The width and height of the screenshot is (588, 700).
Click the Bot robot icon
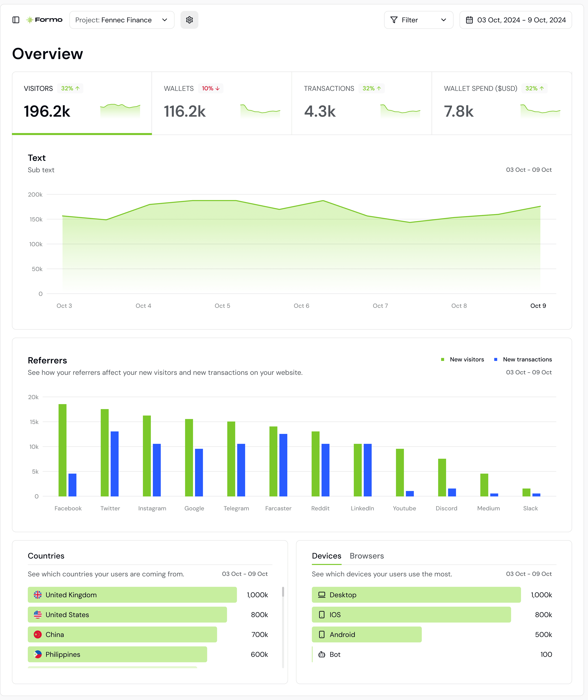coord(322,654)
